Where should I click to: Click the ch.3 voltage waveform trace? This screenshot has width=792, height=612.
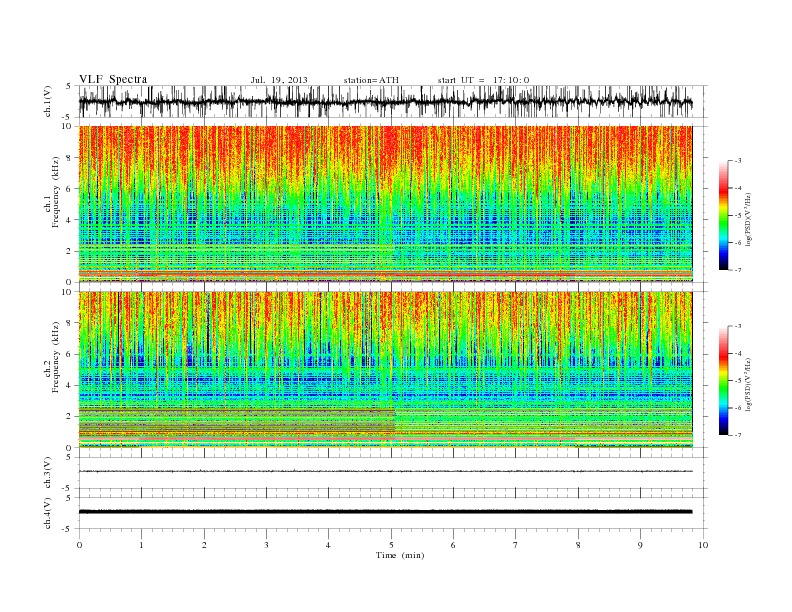point(386,471)
